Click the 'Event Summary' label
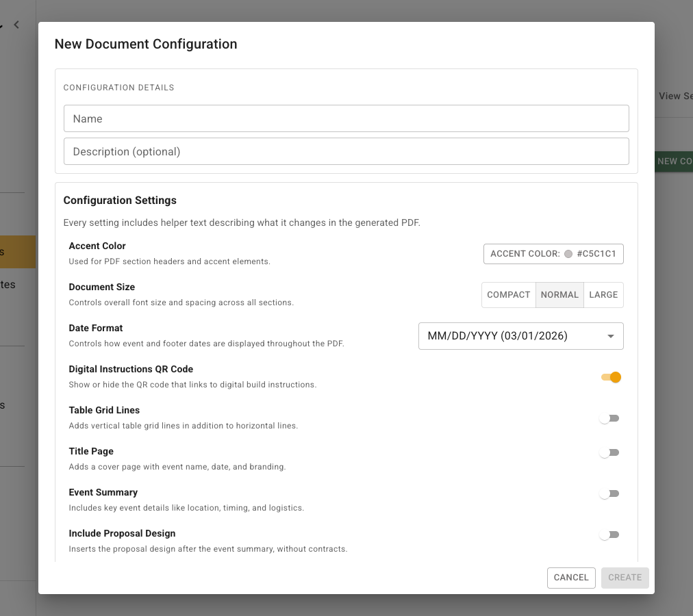The width and height of the screenshot is (693, 616). [103, 492]
